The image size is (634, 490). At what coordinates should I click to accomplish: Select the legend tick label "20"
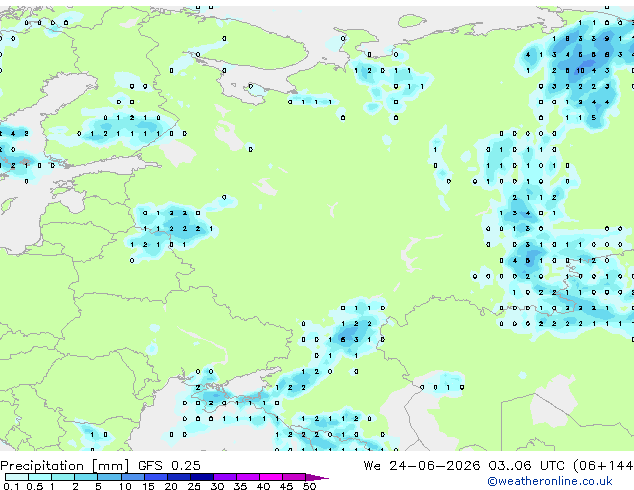point(171,486)
